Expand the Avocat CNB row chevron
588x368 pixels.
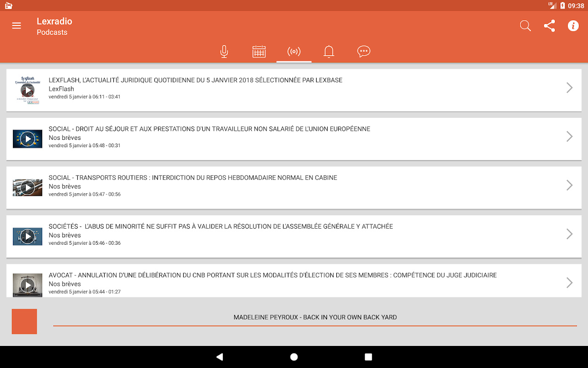click(570, 283)
